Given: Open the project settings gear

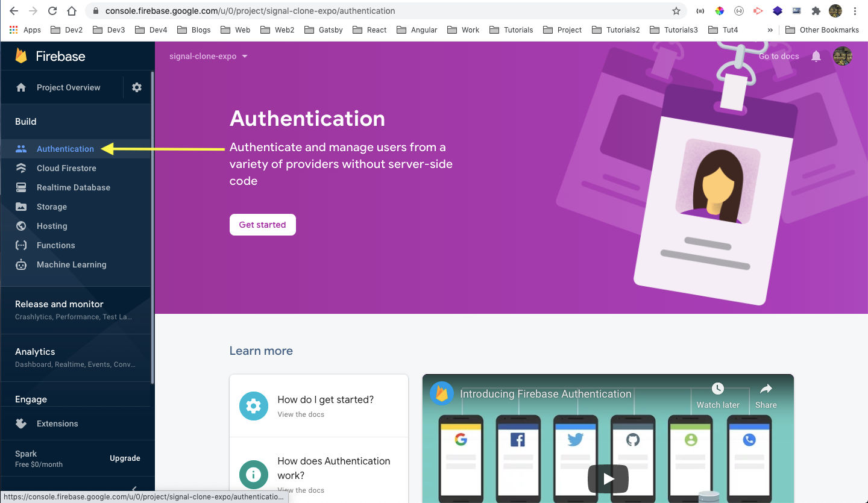Looking at the screenshot, I should coord(137,87).
